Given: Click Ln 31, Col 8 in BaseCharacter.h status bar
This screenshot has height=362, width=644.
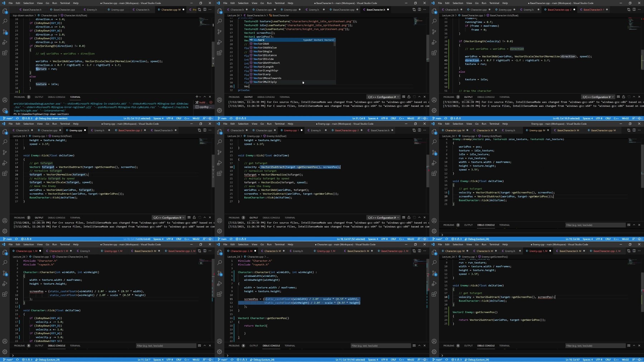Looking at the screenshot, I should tap(358, 118).
